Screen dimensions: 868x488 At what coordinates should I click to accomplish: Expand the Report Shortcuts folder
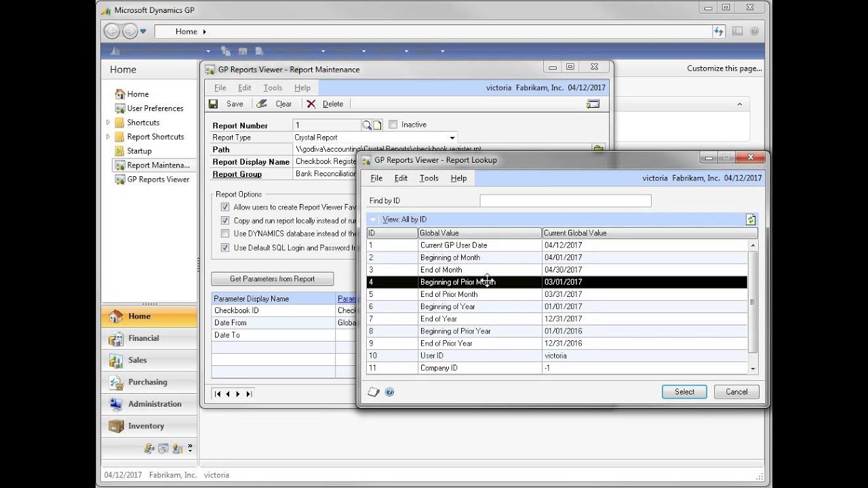pos(108,137)
